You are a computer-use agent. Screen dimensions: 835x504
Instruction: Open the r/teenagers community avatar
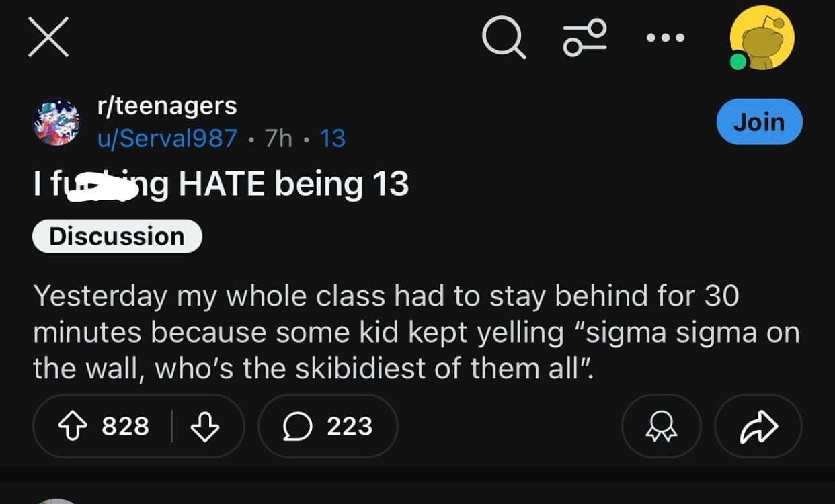click(x=56, y=122)
